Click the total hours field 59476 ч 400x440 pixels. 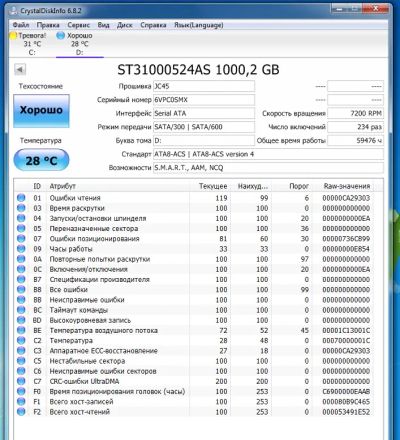coord(355,141)
